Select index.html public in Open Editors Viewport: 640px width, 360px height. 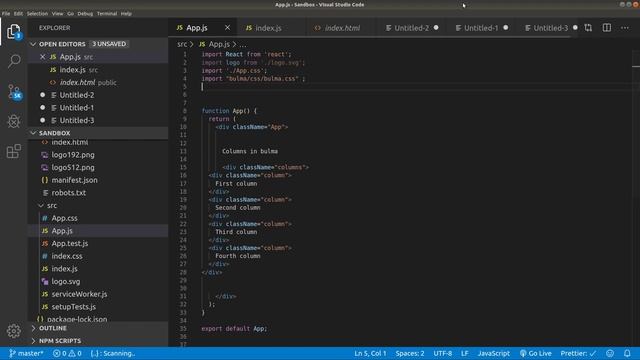pyautogui.click(x=98, y=82)
